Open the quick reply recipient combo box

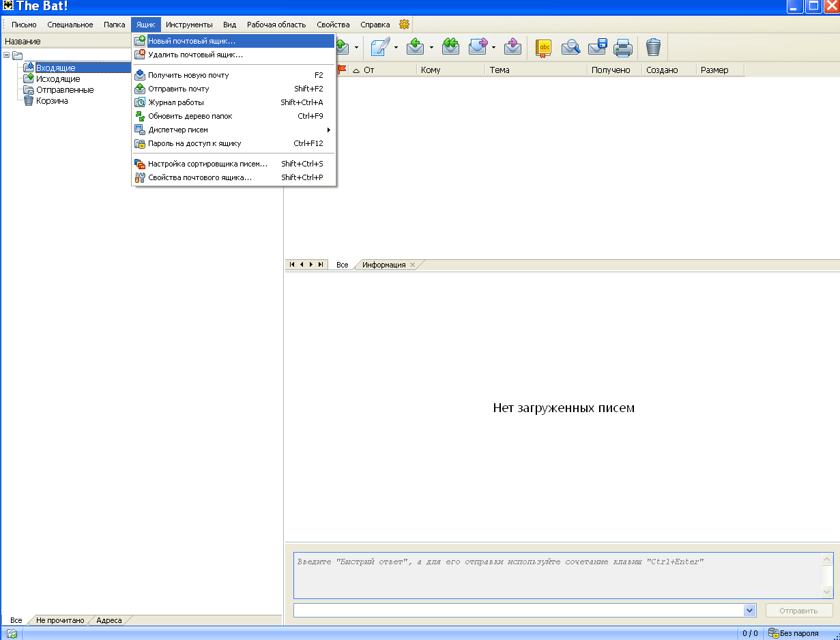tap(750, 611)
